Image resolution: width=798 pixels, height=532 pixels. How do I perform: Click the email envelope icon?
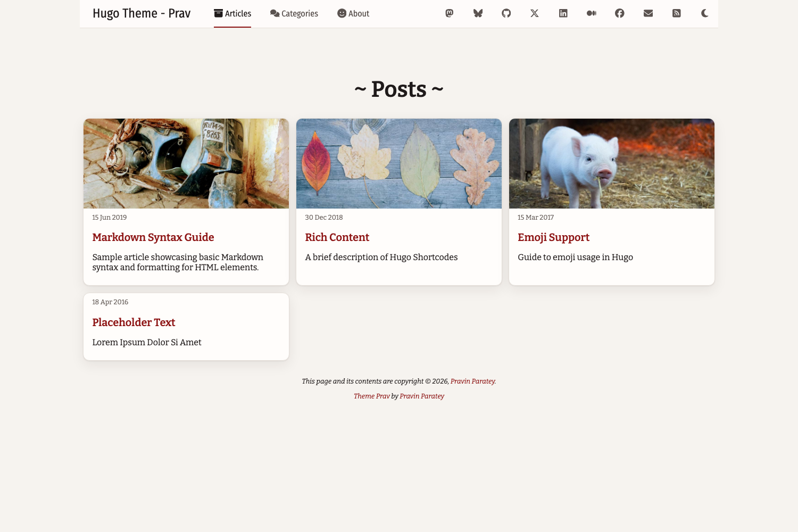648,13
